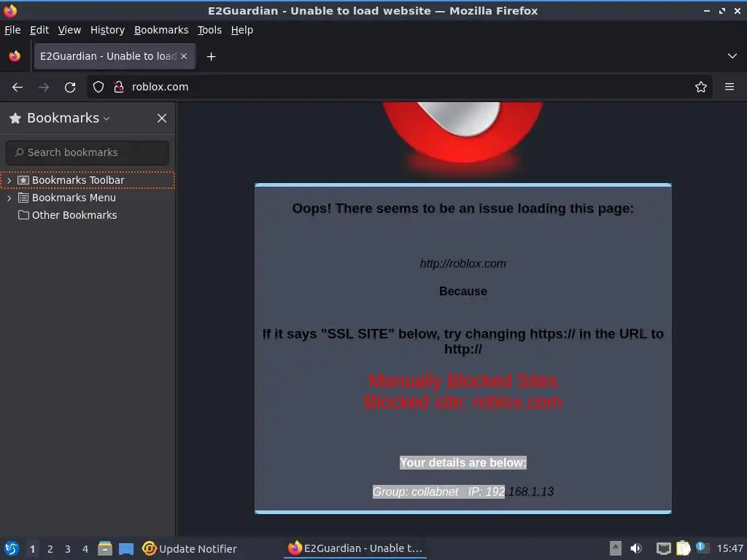Switch to workspace 2
The width and height of the screenshot is (747, 560).
50,549
